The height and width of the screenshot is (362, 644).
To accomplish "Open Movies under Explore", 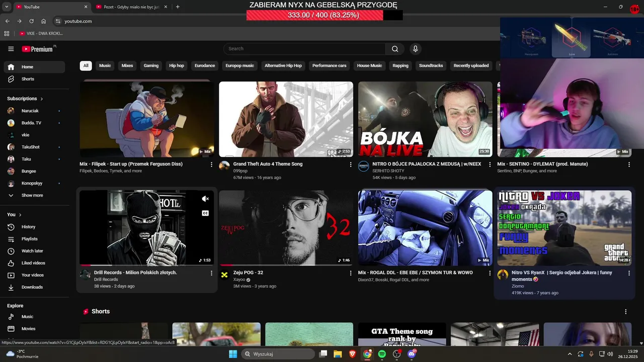I will pyautogui.click(x=34, y=329).
